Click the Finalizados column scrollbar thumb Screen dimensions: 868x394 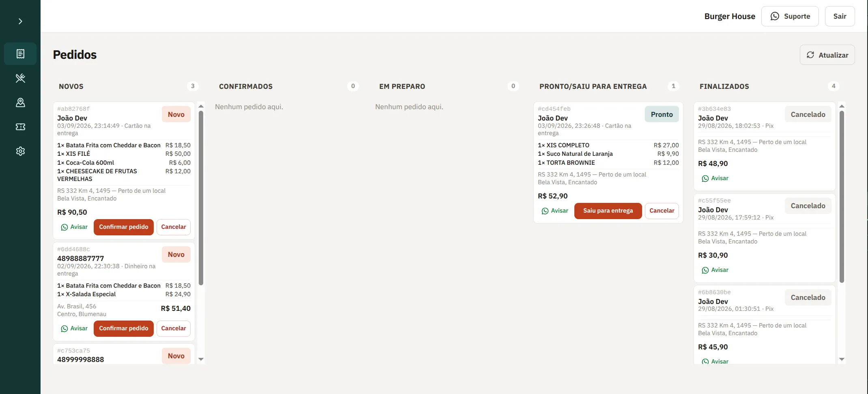[842, 197]
